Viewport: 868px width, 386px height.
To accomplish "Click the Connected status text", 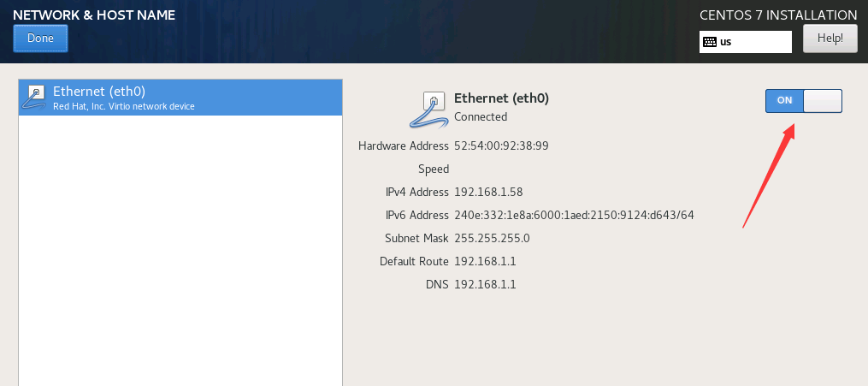I will coord(481,117).
